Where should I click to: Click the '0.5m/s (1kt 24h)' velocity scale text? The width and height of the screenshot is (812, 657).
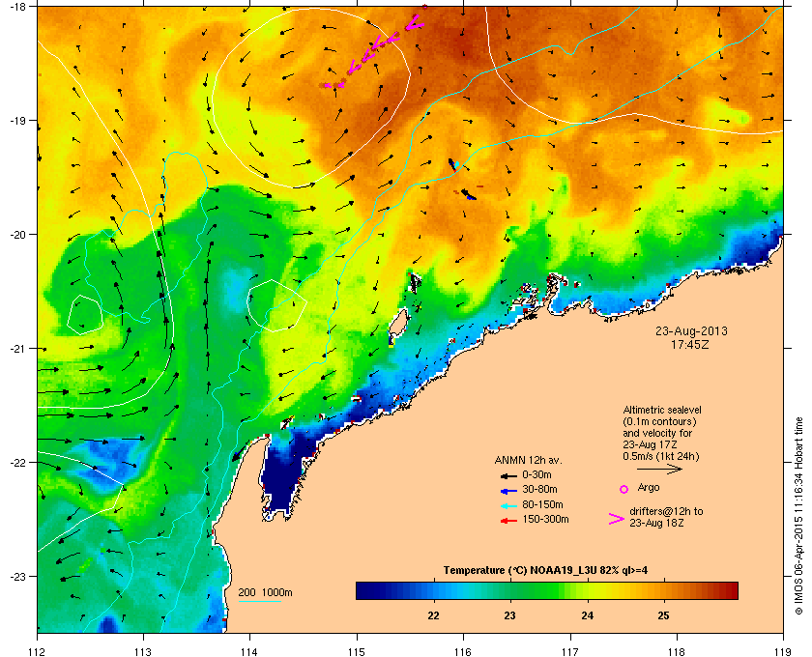point(661,457)
